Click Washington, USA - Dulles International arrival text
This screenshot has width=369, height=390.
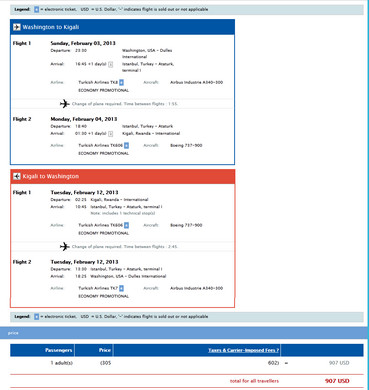128,276
